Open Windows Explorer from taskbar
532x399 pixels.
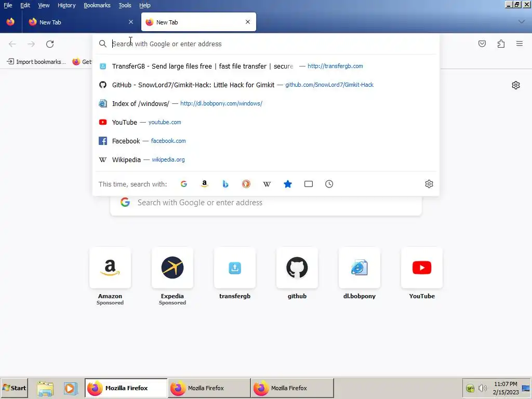[x=45, y=389]
